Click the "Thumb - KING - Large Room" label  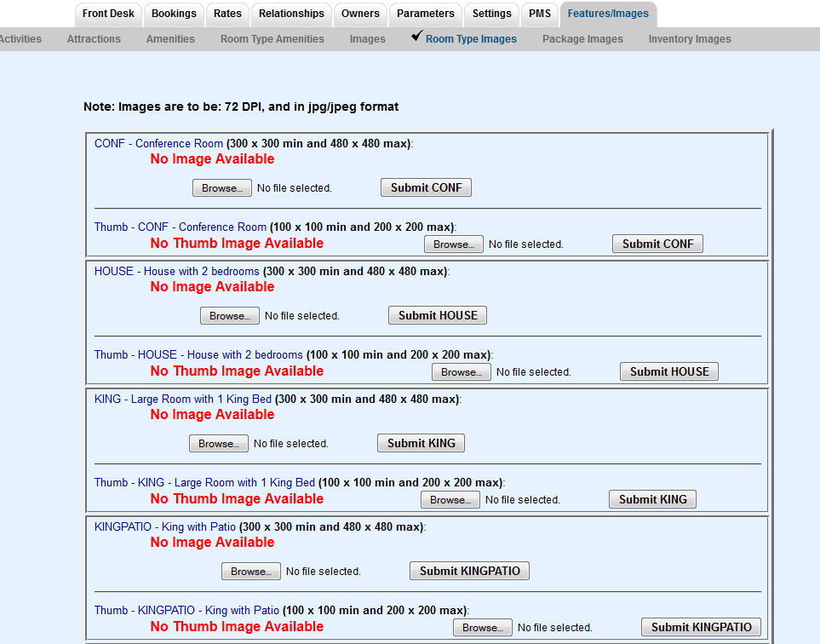(x=205, y=482)
